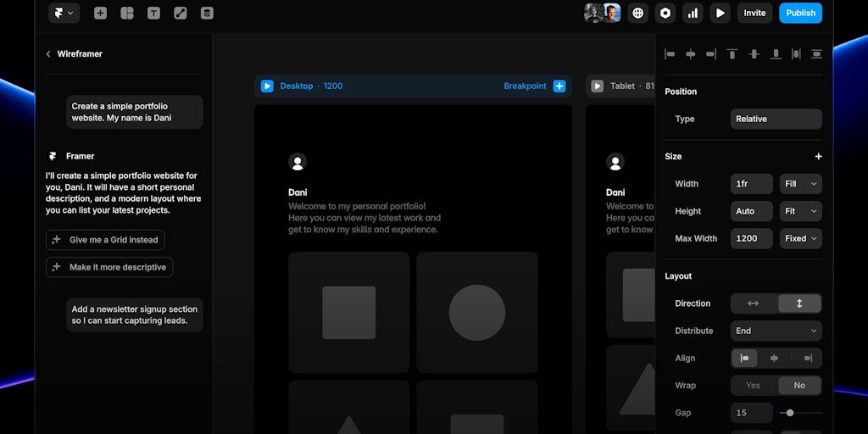Click the Desktop profile avatar icon
868x434 pixels.
298,162
